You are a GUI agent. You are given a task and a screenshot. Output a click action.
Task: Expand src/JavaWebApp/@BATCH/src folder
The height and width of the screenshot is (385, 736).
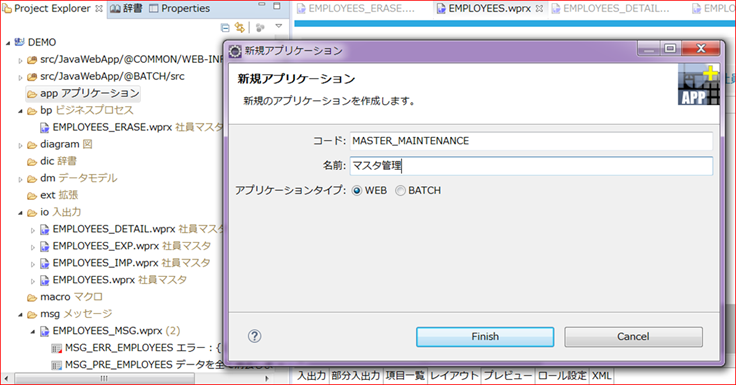(20, 77)
